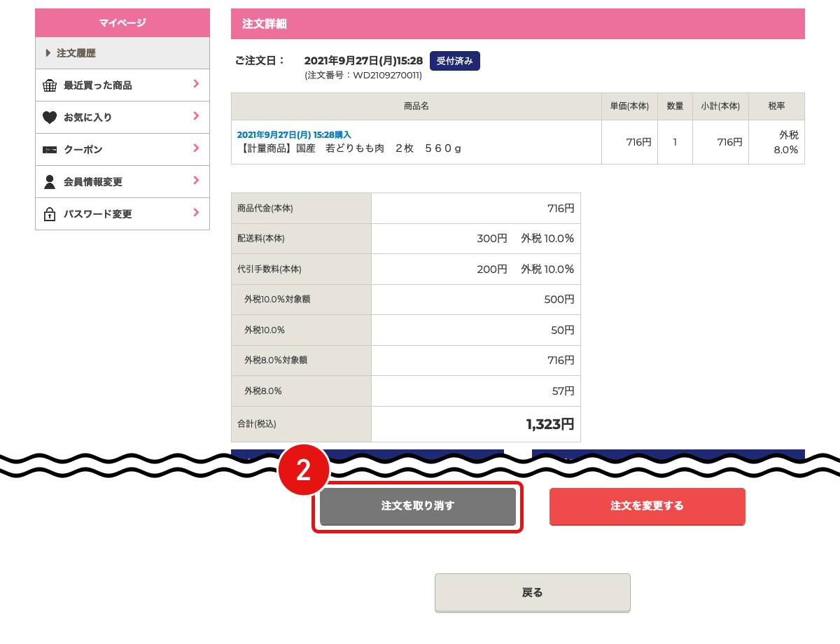The height and width of the screenshot is (644, 840).
Task: Click the coupon ticket icon
Action: coord(50,150)
